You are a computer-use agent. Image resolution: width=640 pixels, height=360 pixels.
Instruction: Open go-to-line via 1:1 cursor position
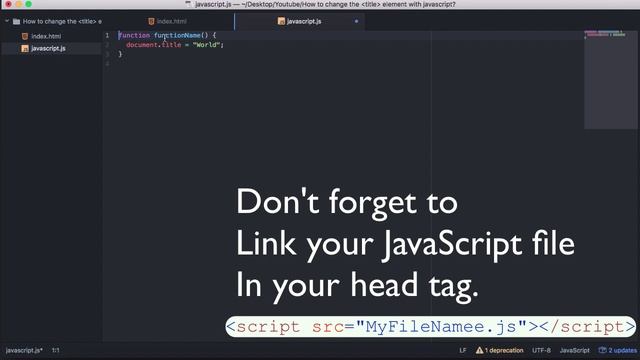tap(56, 350)
